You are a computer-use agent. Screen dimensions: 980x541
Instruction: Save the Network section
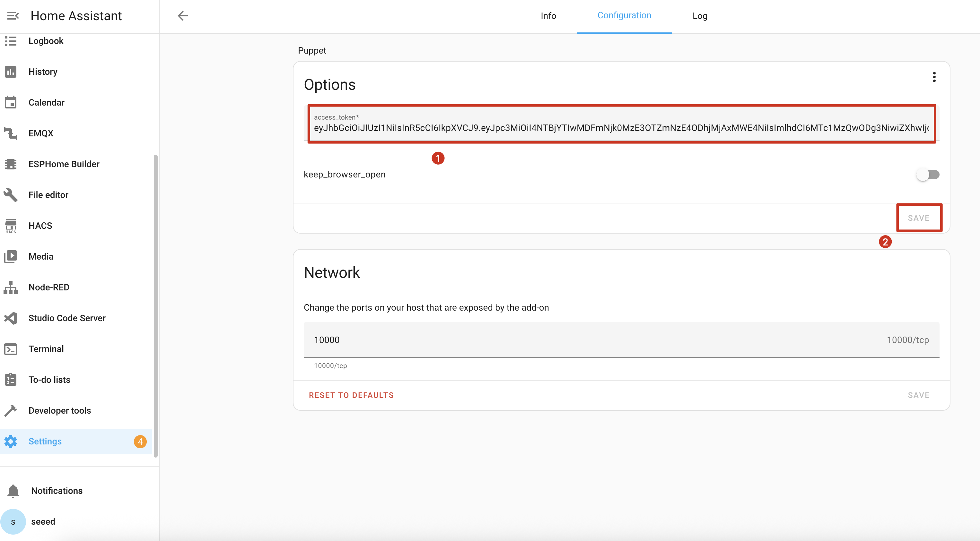919,395
